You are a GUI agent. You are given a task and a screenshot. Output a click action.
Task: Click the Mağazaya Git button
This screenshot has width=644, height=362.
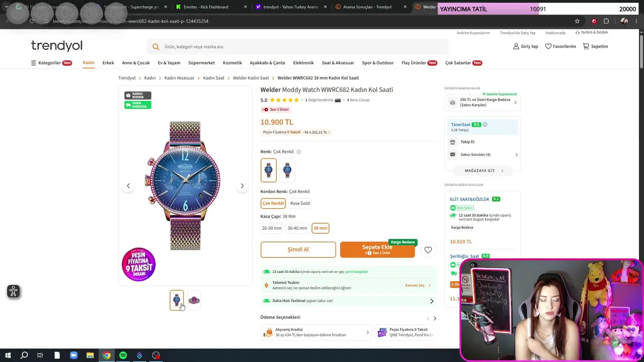(484, 171)
